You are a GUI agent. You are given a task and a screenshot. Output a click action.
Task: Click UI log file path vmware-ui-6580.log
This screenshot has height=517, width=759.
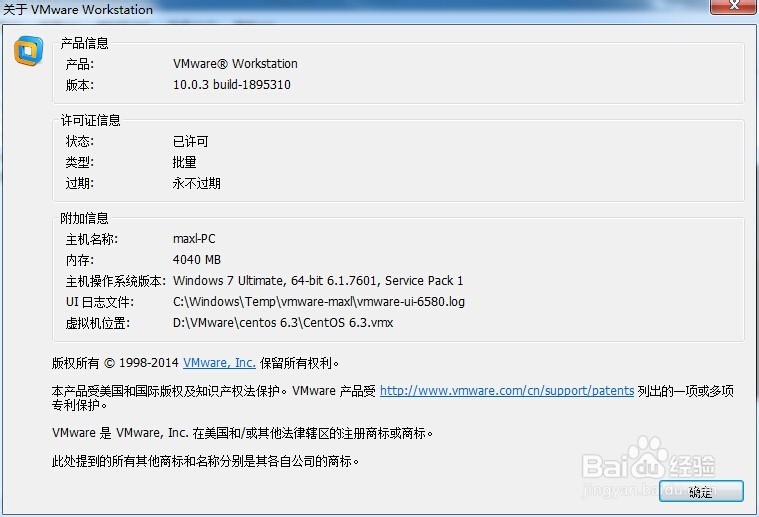click(319, 302)
